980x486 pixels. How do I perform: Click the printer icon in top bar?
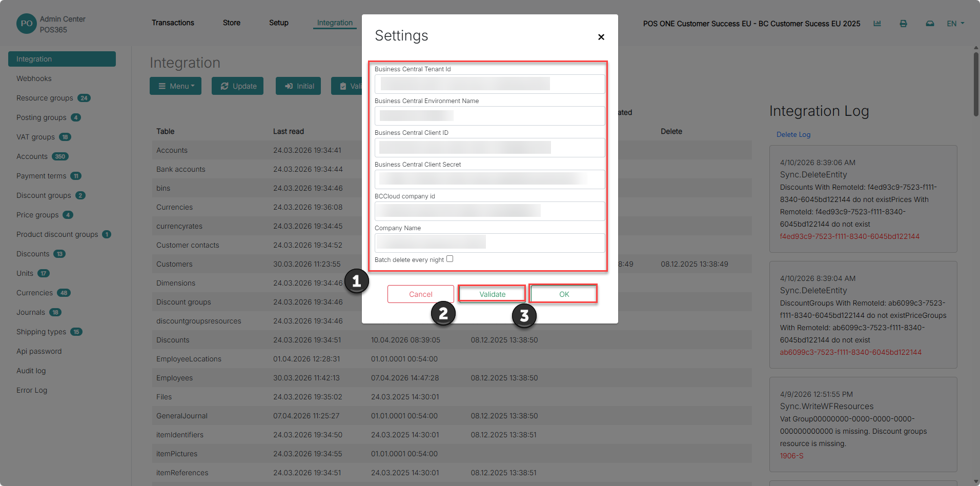904,24
